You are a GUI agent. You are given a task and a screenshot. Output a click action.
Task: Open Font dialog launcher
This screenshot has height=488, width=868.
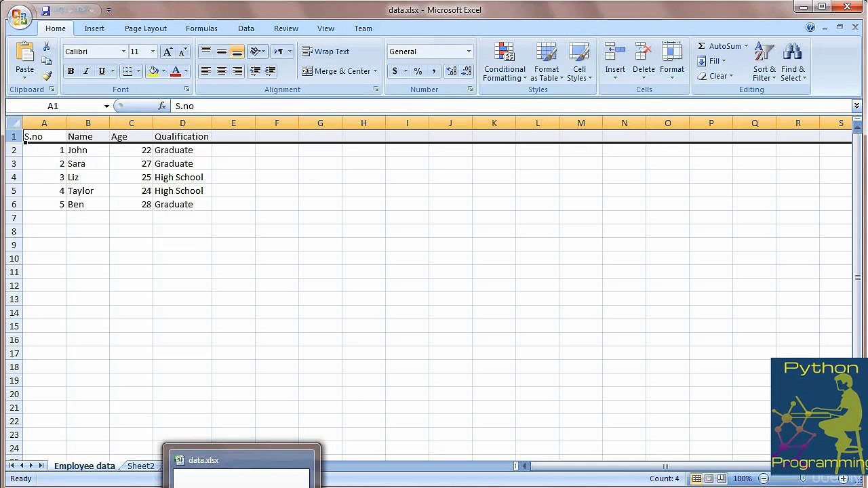[187, 89]
